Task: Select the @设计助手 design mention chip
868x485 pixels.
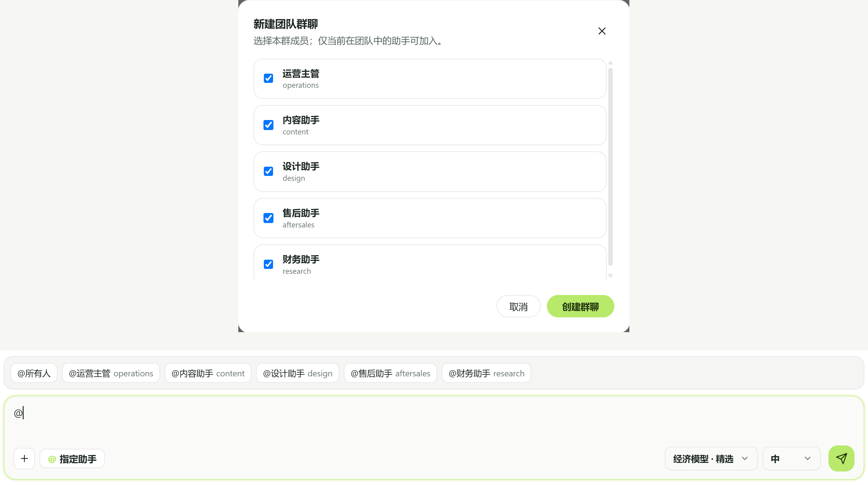Action: 298,373
